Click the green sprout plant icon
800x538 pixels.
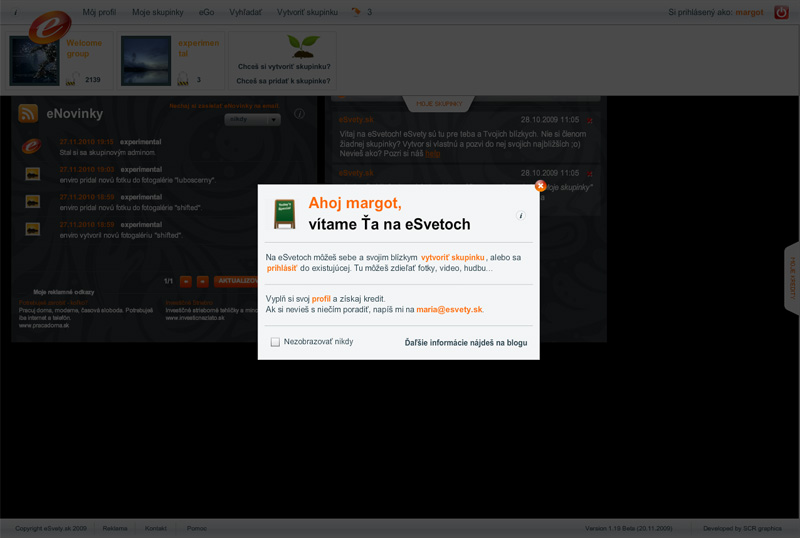pos(303,46)
